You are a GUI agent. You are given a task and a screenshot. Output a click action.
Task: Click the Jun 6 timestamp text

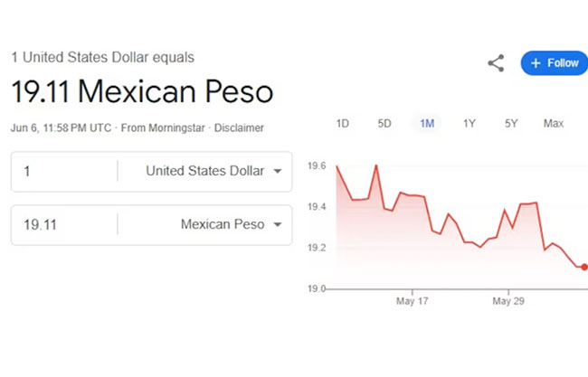(x=61, y=127)
